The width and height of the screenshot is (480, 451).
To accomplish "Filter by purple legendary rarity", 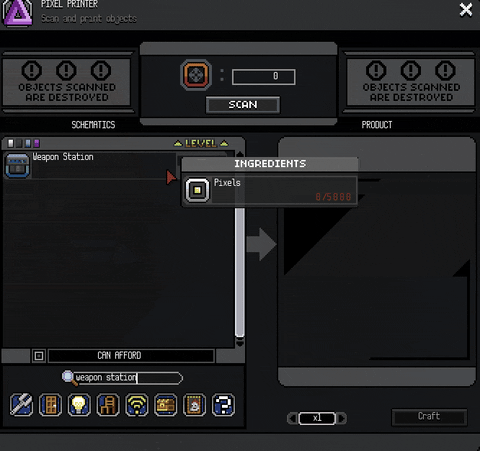I will pos(37,143).
